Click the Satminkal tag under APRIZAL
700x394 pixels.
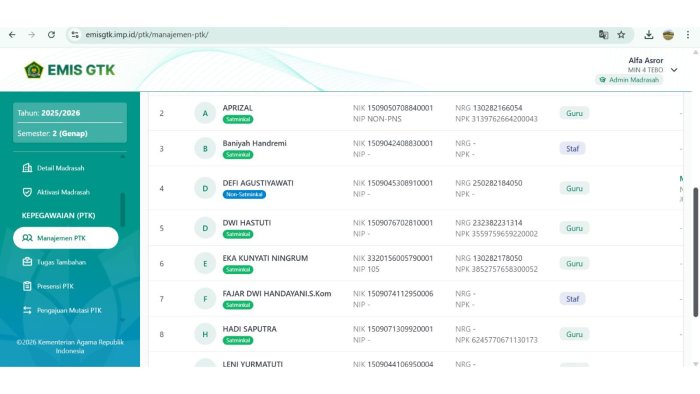tap(238, 119)
